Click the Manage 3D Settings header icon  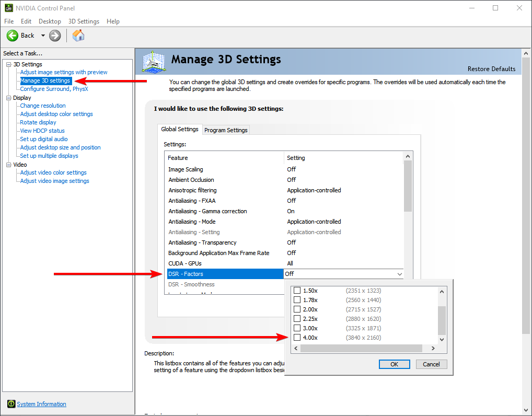154,62
